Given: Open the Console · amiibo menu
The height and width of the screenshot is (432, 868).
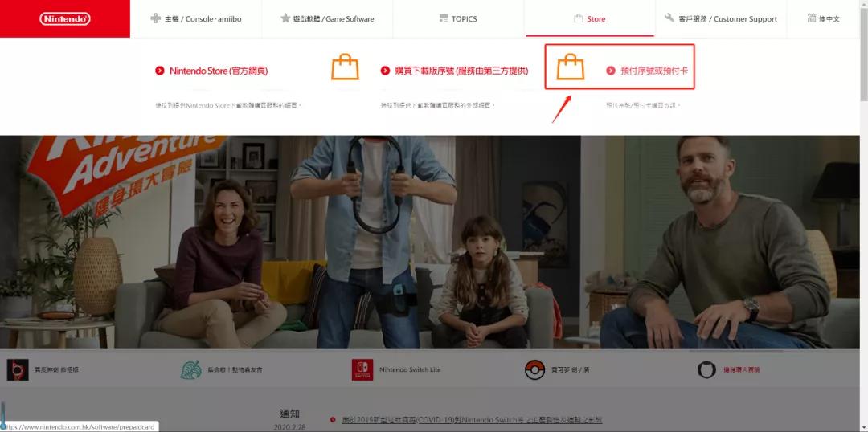Looking at the screenshot, I should [196, 18].
